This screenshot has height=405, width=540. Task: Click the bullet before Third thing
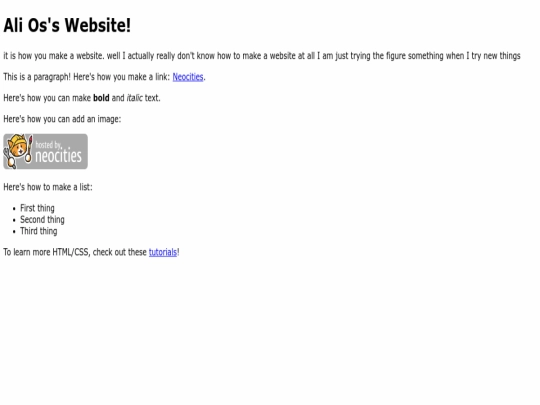14,231
